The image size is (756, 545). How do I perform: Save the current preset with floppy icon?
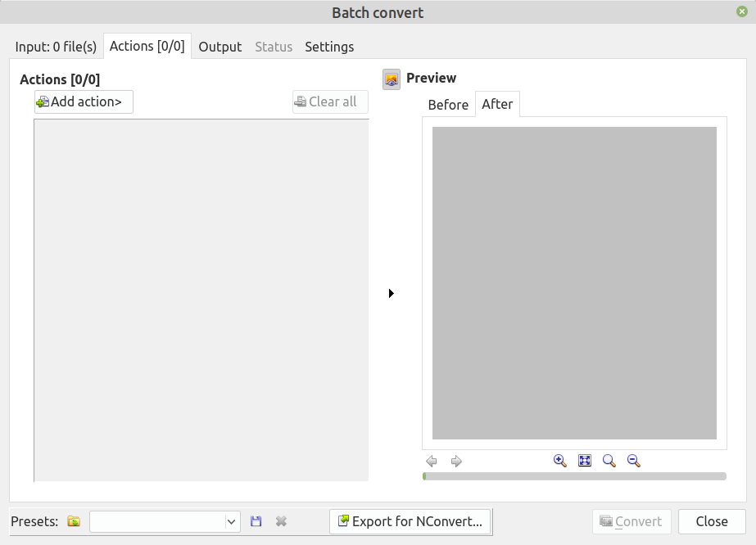(256, 521)
